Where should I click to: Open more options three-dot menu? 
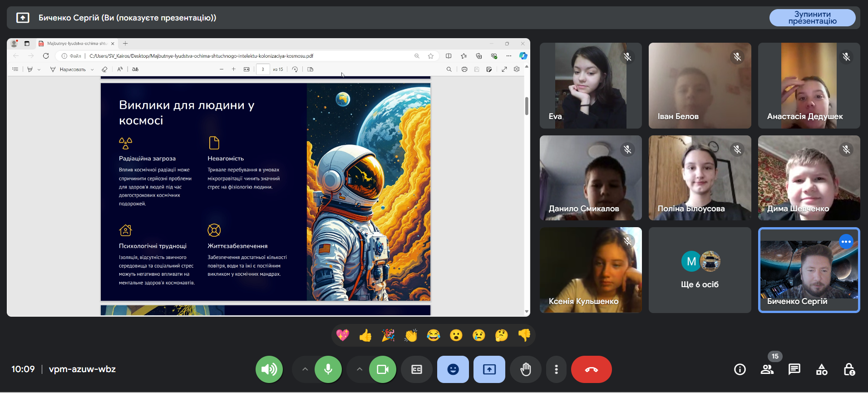[x=556, y=369]
